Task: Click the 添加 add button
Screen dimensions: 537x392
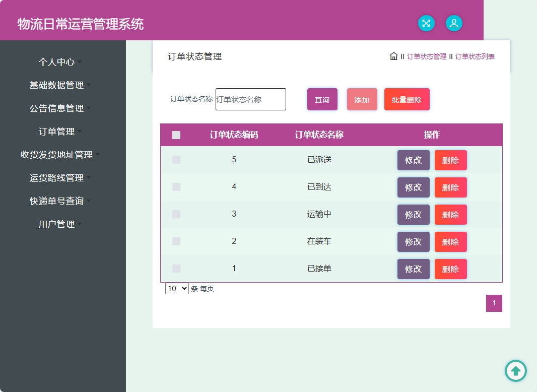Action: pos(362,99)
